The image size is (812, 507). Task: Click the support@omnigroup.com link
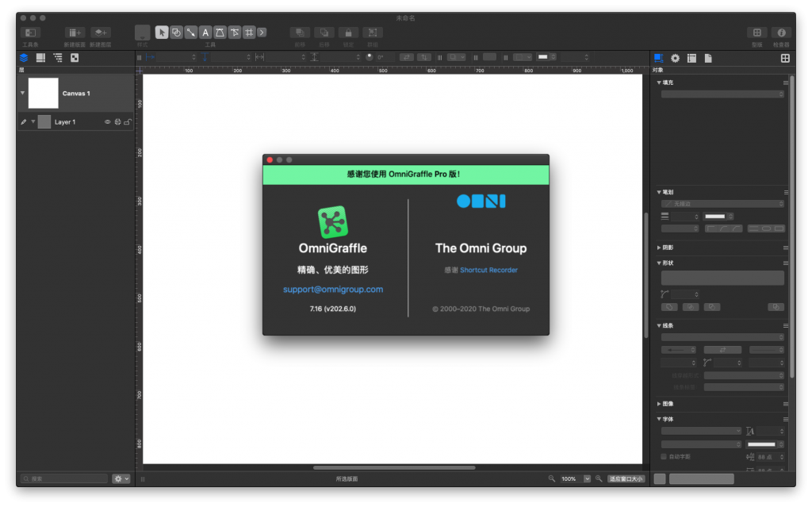click(x=333, y=290)
